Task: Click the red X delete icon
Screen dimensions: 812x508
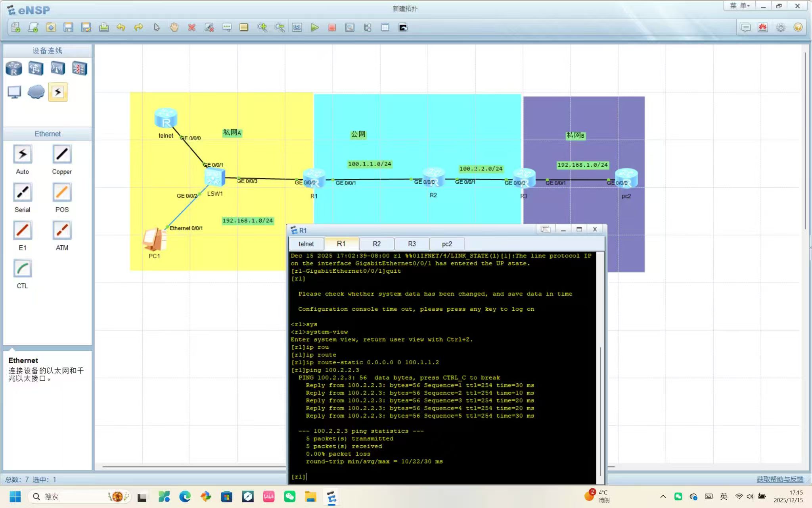Action: [x=192, y=27]
